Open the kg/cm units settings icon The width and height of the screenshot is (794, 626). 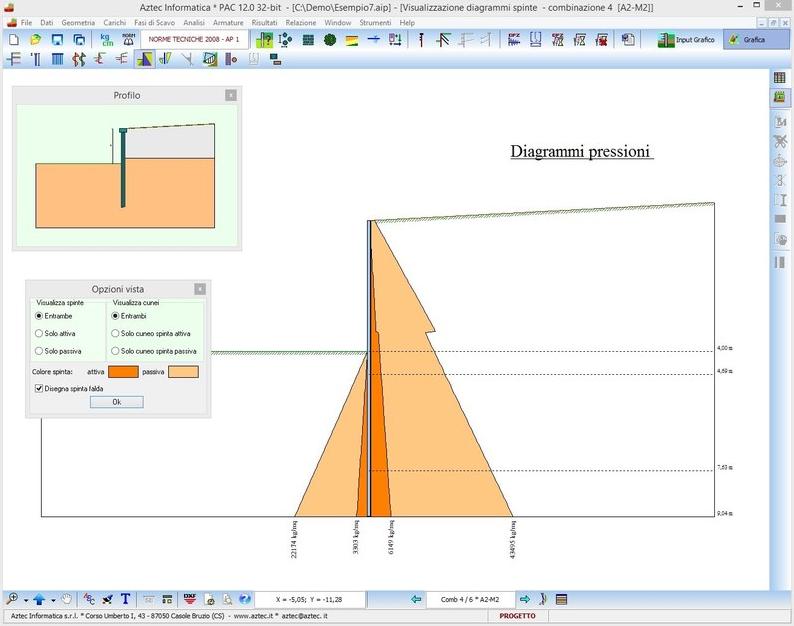point(107,40)
